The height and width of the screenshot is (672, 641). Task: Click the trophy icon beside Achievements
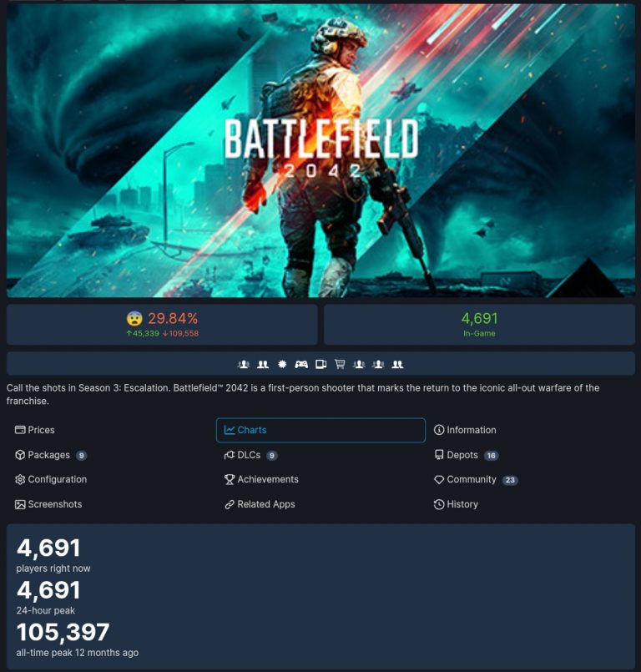click(230, 479)
